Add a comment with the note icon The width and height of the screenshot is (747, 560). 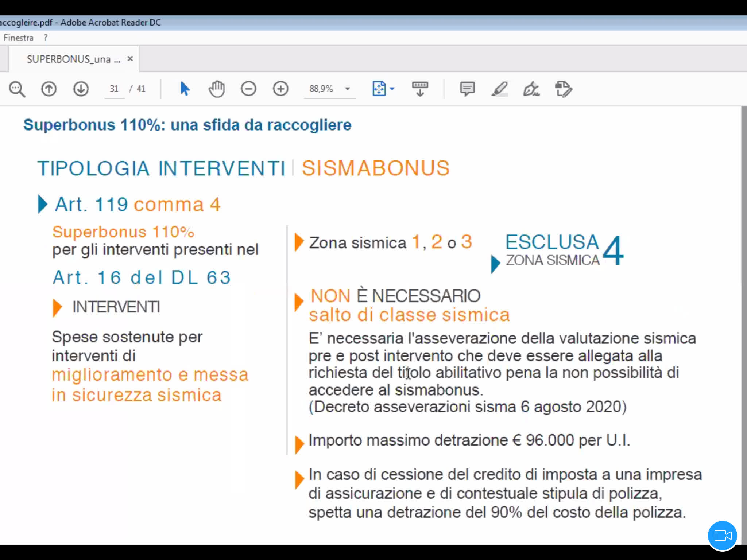(467, 89)
